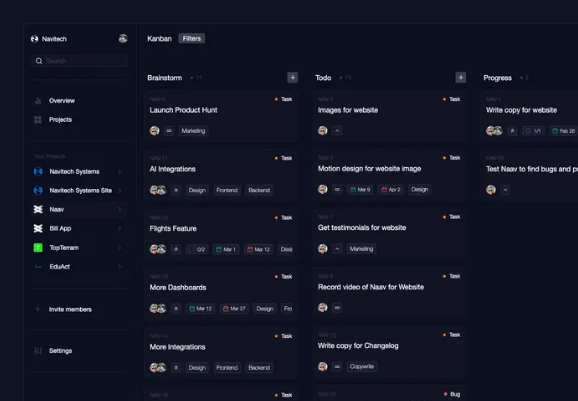Click the 0/2 subtask badge on Flights Feature
This screenshot has height=401, width=578.
(197, 250)
